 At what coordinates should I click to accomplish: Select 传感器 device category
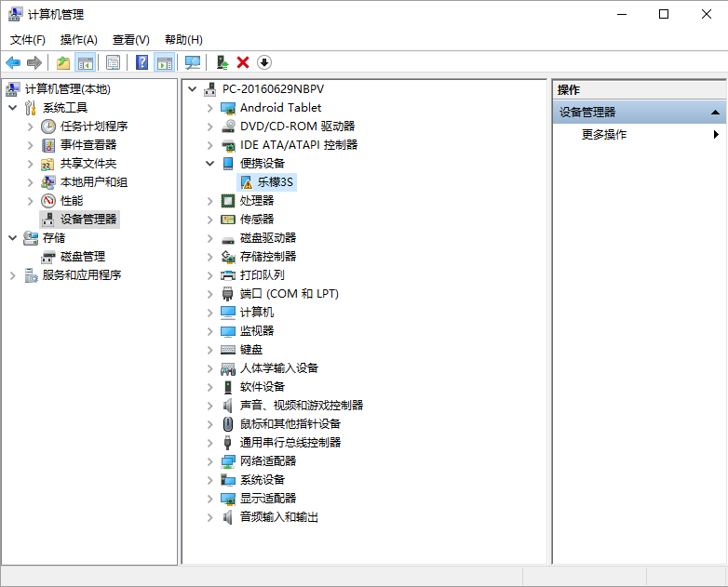257,219
